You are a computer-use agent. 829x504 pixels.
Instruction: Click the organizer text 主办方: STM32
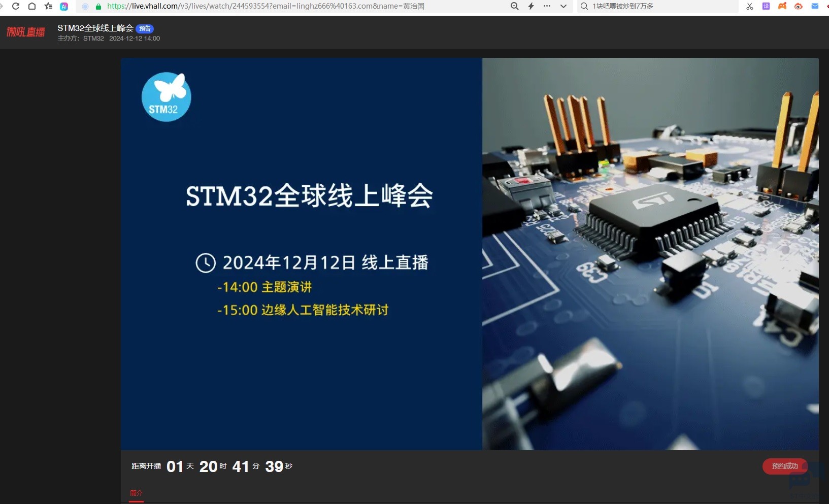pos(81,39)
